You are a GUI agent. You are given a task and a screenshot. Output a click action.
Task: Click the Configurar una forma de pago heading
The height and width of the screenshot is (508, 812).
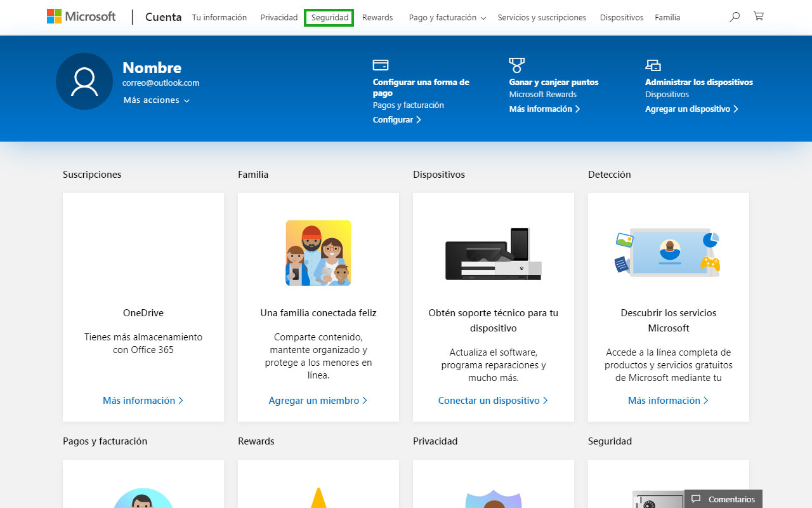coord(421,88)
